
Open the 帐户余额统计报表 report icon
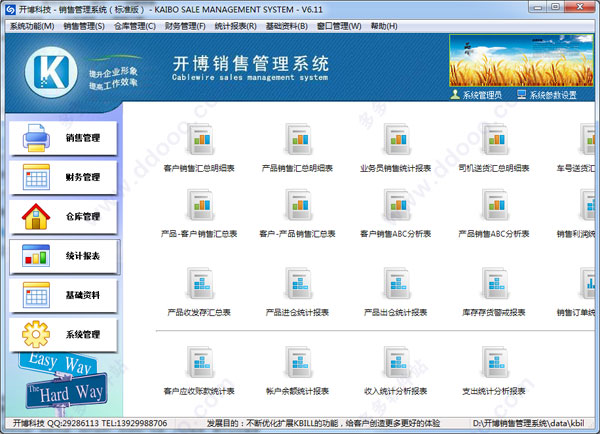pyautogui.click(x=298, y=362)
